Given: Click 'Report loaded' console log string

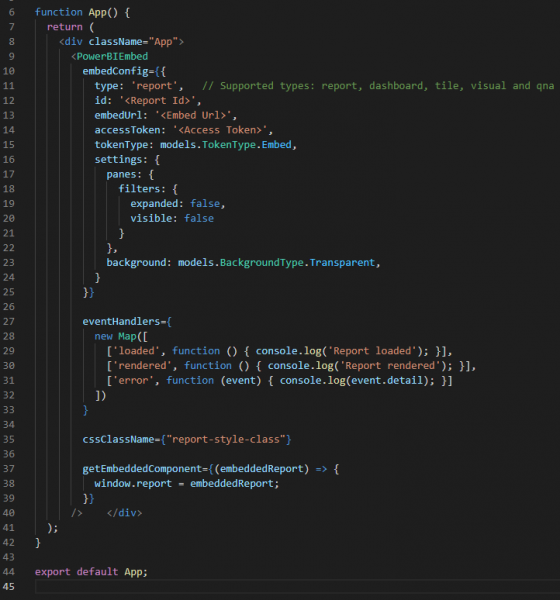Looking at the screenshot, I should click(x=372, y=351).
